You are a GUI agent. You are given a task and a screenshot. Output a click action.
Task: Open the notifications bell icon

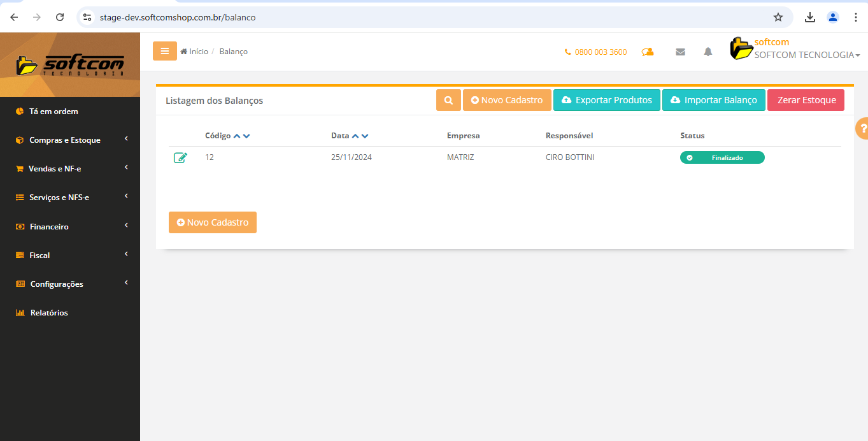[x=708, y=52]
